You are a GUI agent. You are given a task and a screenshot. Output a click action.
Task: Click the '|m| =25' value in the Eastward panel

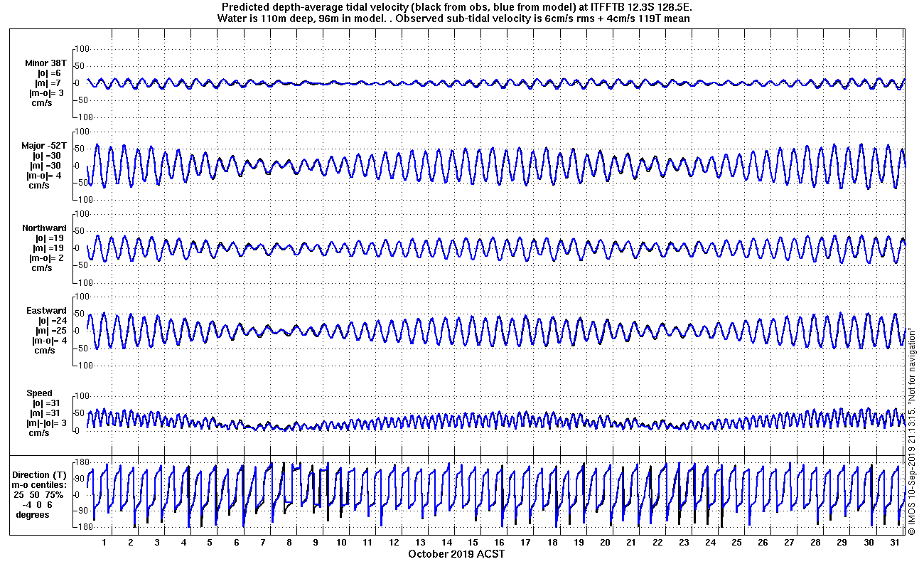tap(50, 331)
